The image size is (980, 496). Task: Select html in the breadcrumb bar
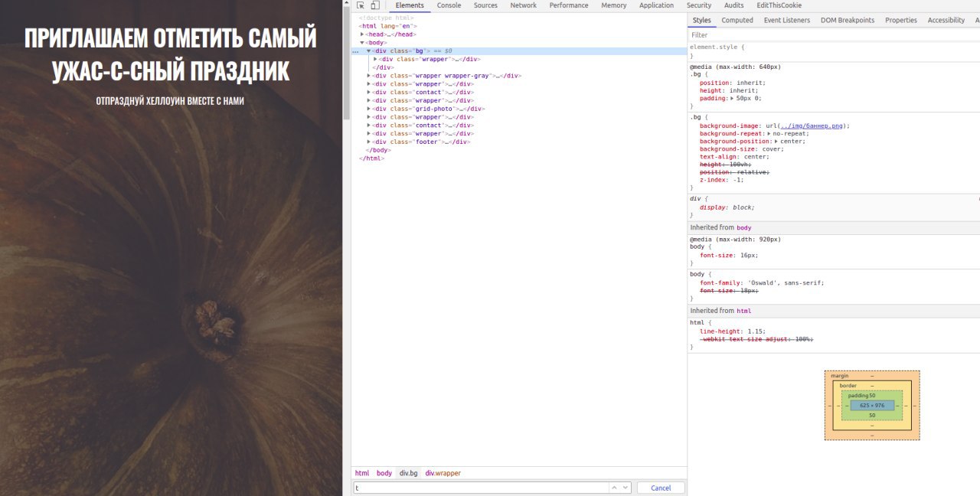click(361, 473)
